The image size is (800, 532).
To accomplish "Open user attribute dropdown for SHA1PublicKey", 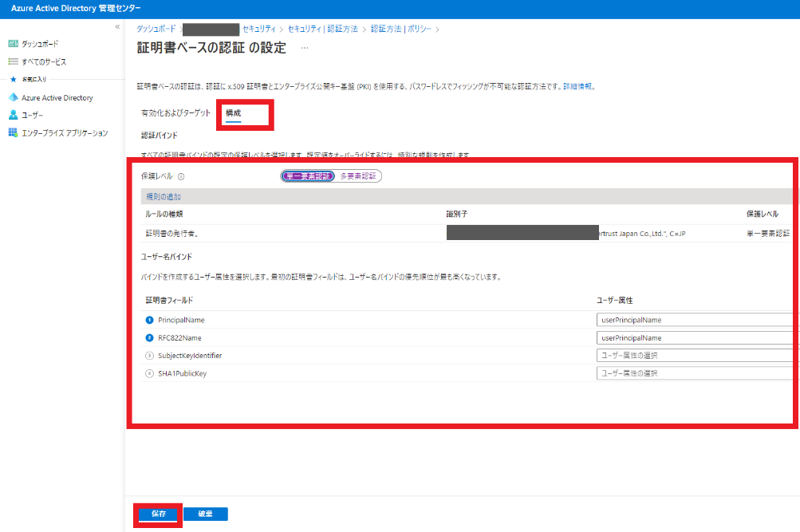I will 695,373.
